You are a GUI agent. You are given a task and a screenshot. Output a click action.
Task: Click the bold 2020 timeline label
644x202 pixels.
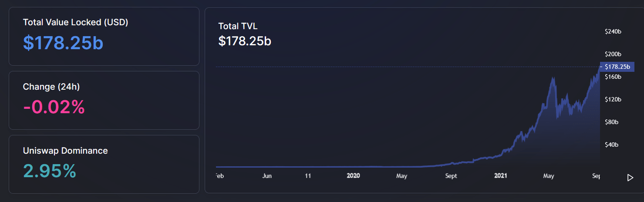(353, 176)
